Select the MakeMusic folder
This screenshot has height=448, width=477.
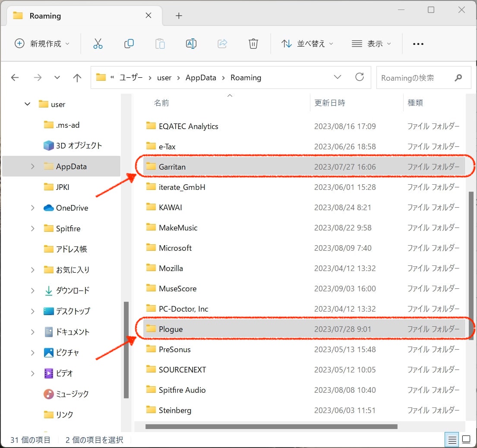[x=178, y=227]
